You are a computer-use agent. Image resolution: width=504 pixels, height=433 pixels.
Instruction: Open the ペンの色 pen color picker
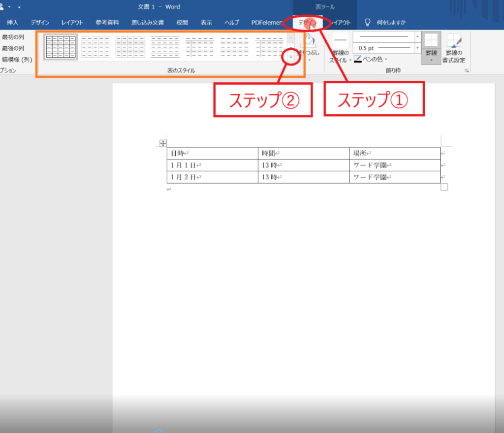pyautogui.click(x=371, y=60)
